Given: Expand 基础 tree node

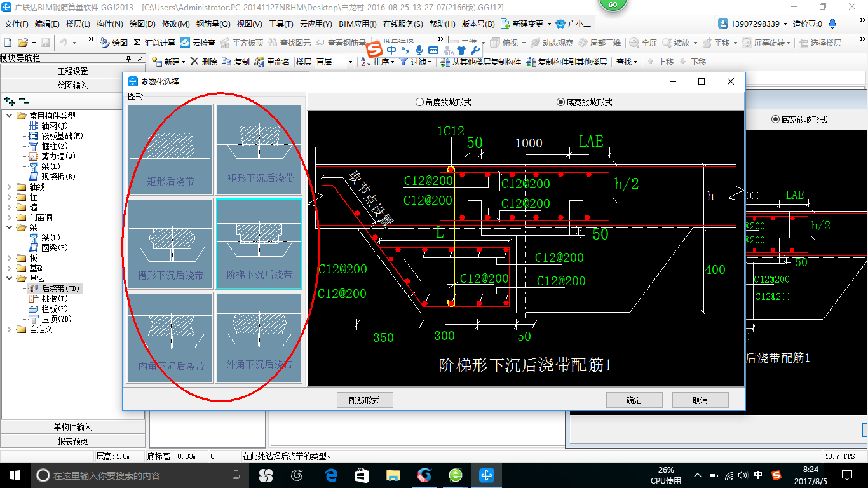Looking at the screenshot, I should tap(10, 268).
